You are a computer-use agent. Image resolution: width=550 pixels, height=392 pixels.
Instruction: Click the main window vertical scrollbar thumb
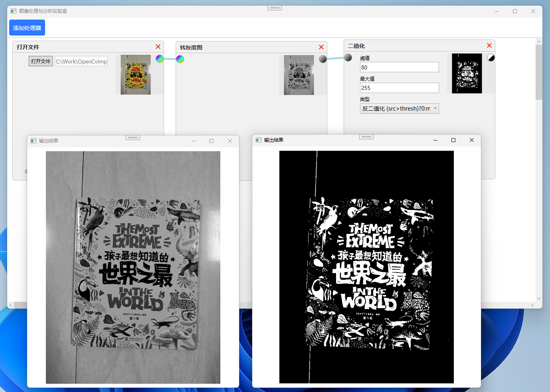click(539, 72)
